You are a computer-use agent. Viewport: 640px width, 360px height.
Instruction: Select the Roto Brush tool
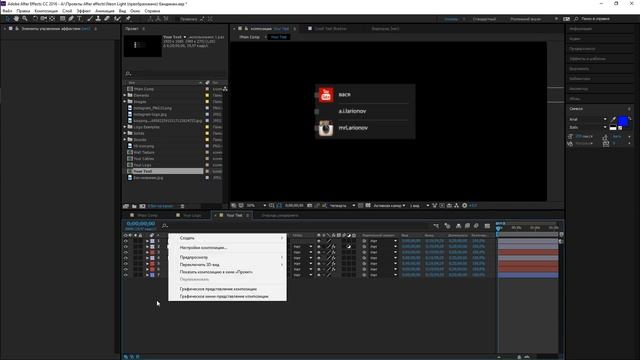click(118, 19)
